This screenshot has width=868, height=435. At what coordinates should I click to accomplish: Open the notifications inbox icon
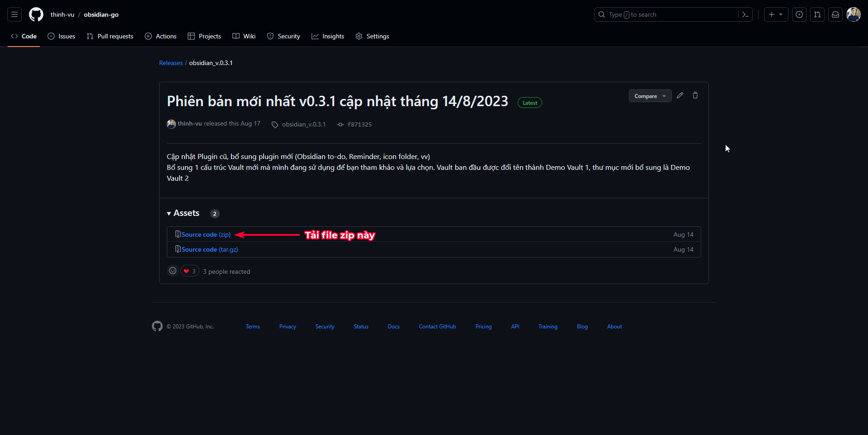pos(835,14)
